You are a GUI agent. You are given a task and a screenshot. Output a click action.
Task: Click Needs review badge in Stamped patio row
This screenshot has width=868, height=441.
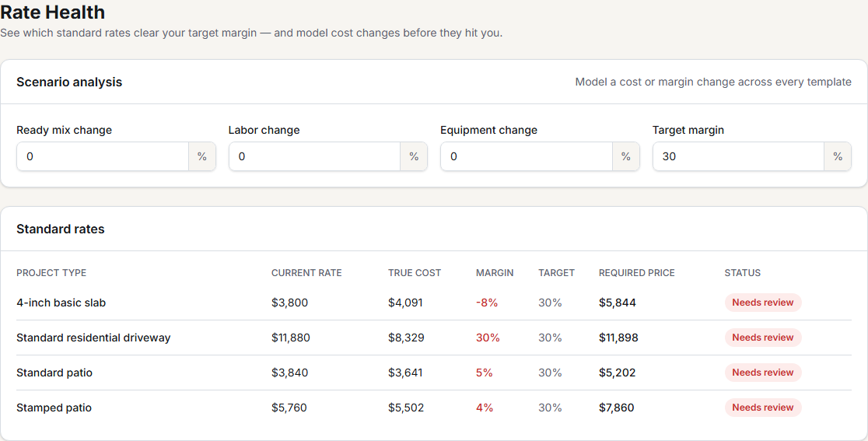(x=763, y=408)
